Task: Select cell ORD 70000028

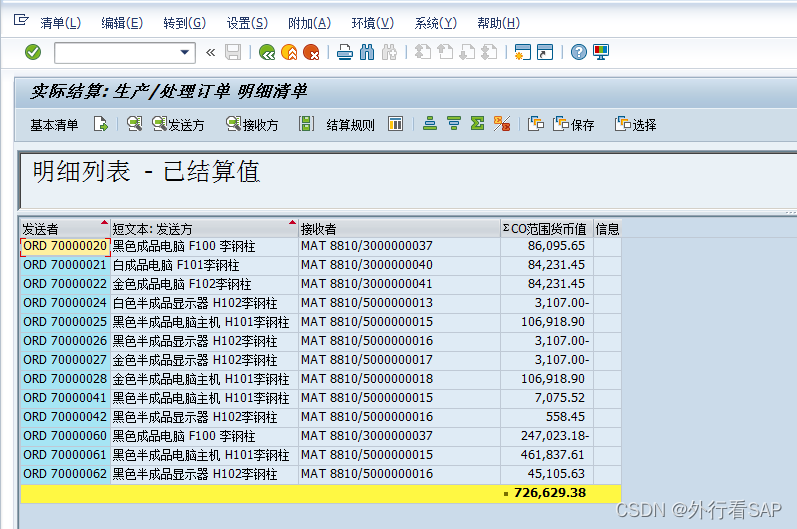Action: point(65,379)
